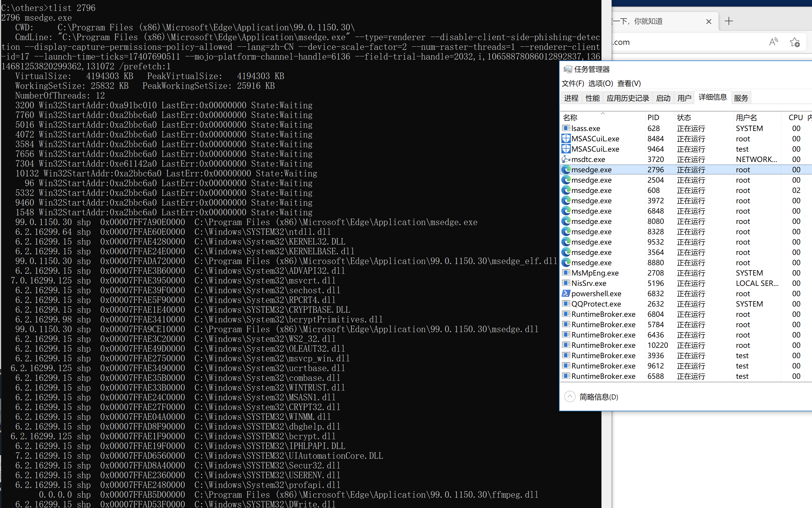Collapse Task Manager via 简略信息 chevron
This screenshot has width=812, height=508.
pyautogui.click(x=570, y=397)
